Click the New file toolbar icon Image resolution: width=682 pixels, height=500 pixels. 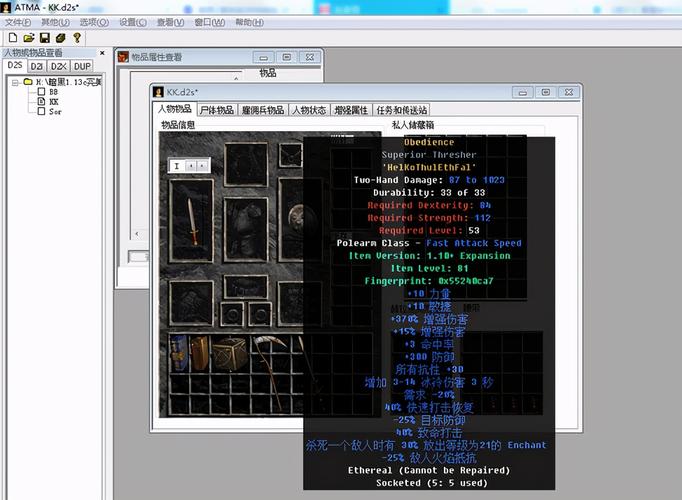point(12,37)
